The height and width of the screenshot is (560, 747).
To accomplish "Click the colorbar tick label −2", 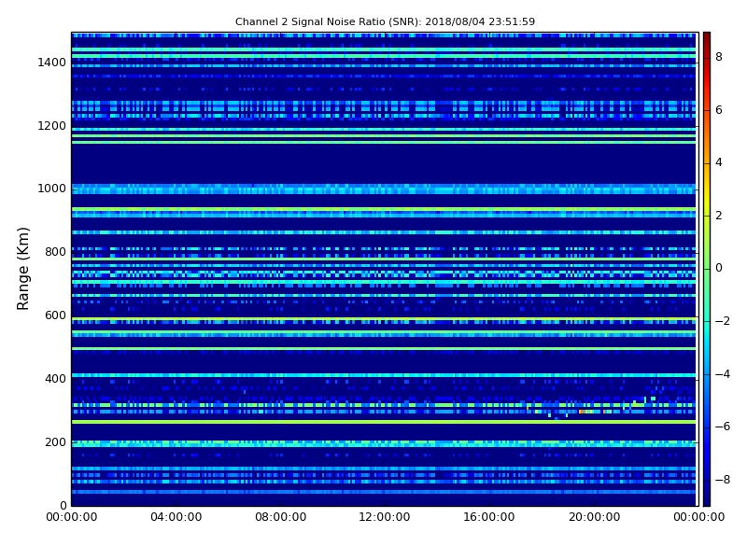I will 723,321.
